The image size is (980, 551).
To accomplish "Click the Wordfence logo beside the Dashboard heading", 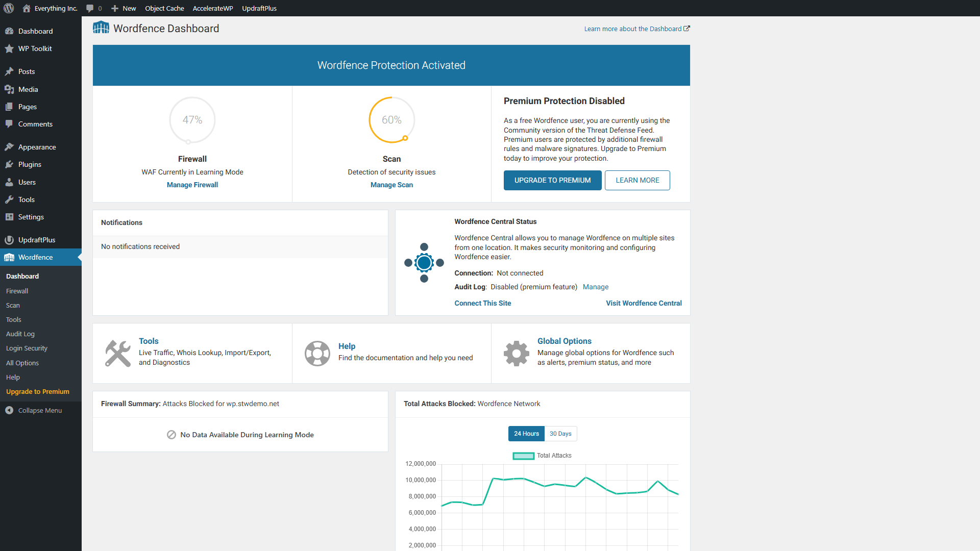I will point(101,28).
